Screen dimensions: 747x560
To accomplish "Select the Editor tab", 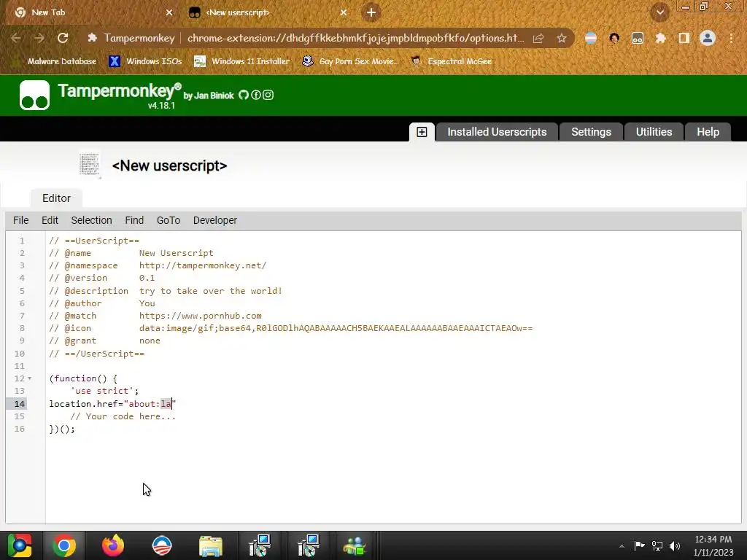I will [x=56, y=198].
